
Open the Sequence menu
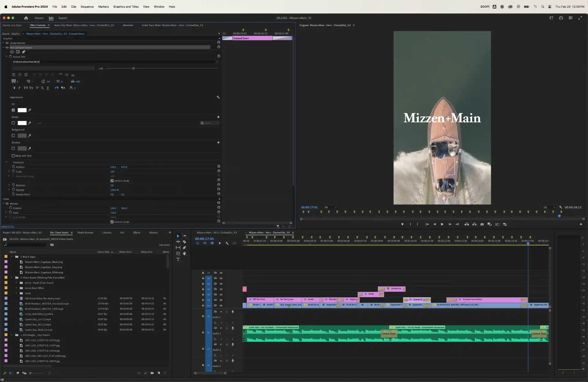[87, 6]
